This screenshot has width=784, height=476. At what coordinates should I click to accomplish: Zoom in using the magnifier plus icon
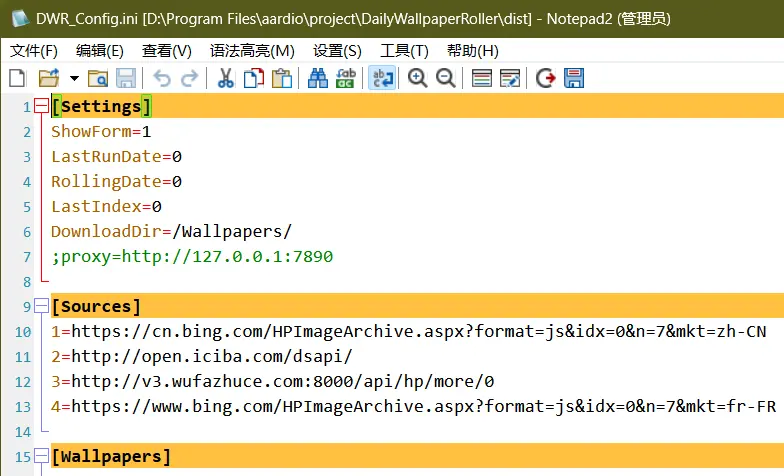[417, 78]
